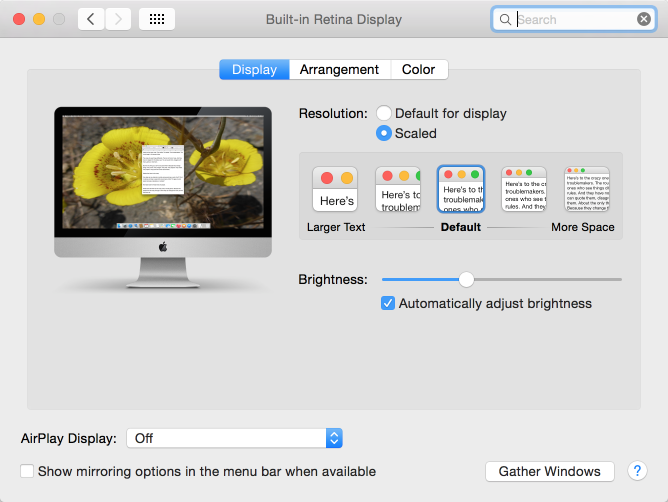This screenshot has width=668, height=502.
Task: Close the Built-in Retina Display window
Action: click(x=19, y=19)
